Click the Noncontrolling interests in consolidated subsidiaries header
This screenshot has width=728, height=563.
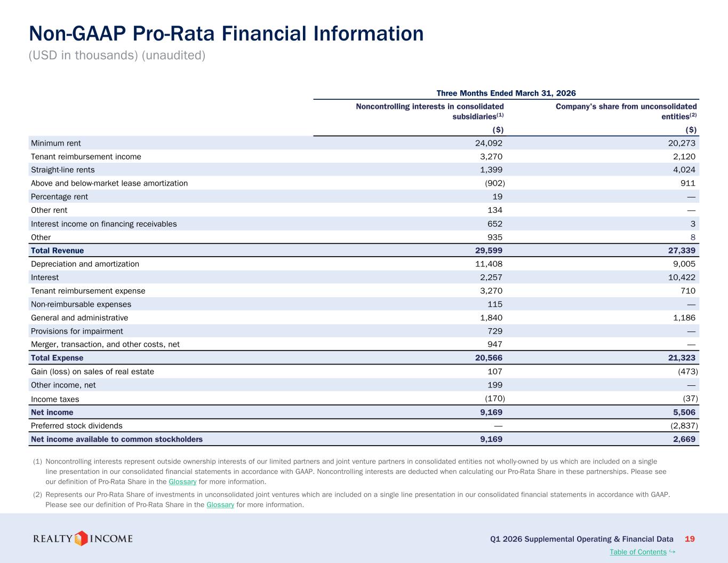tap(430, 111)
